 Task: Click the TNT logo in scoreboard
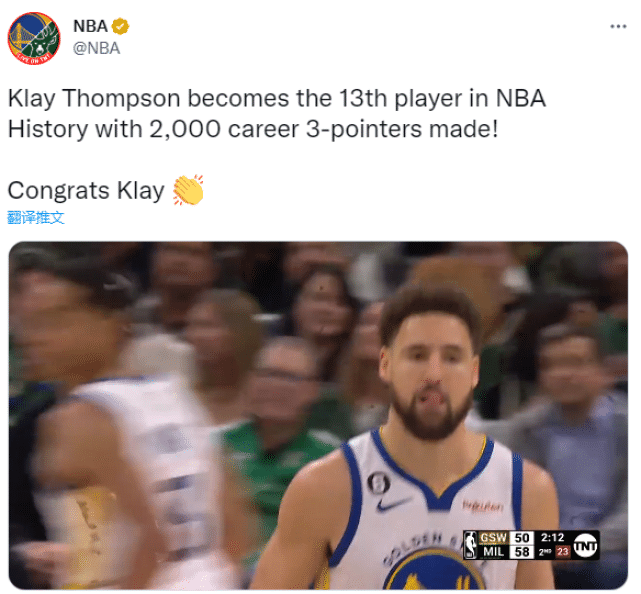tap(585, 545)
